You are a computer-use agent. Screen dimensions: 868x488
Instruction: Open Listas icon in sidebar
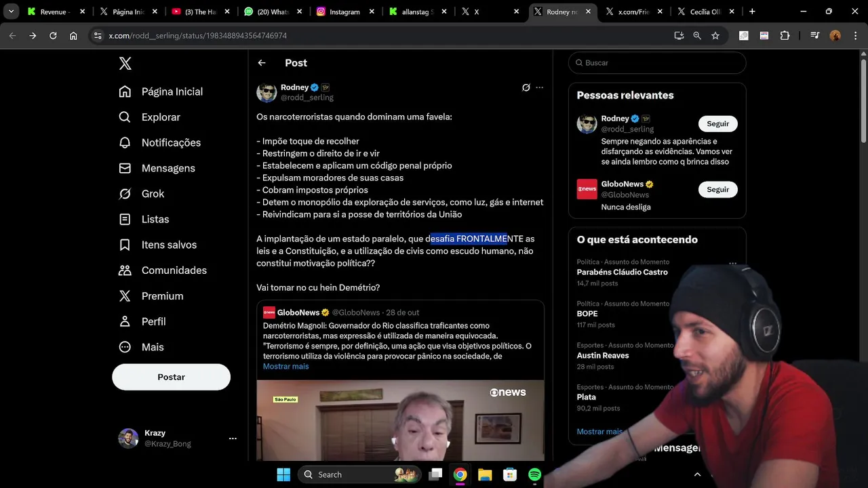click(x=125, y=219)
